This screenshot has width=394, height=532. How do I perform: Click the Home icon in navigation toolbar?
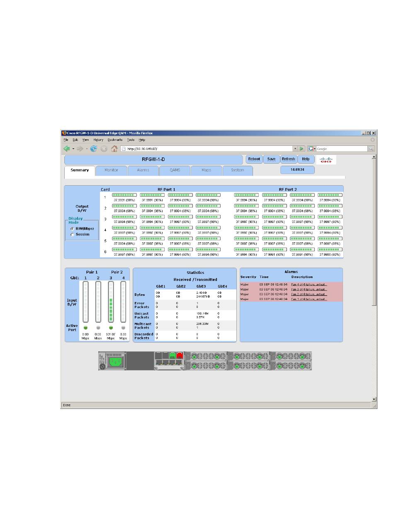[114, 149]
